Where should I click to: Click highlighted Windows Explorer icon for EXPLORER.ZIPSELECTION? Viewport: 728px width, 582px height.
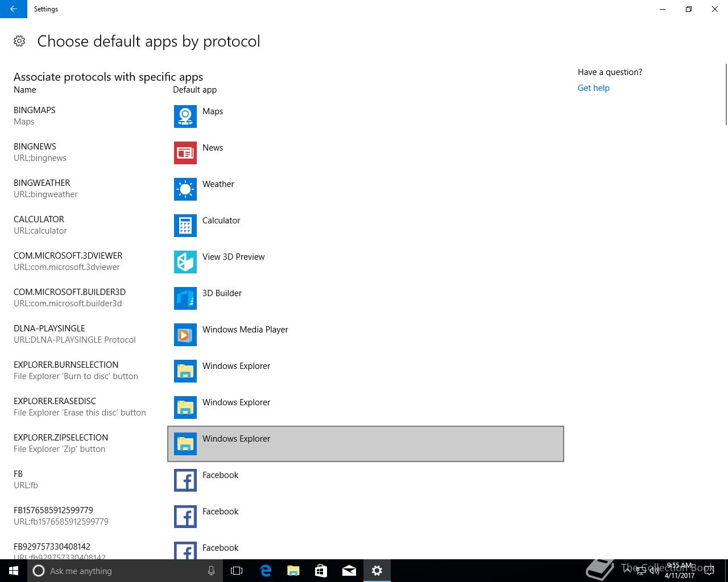(185, 444)
